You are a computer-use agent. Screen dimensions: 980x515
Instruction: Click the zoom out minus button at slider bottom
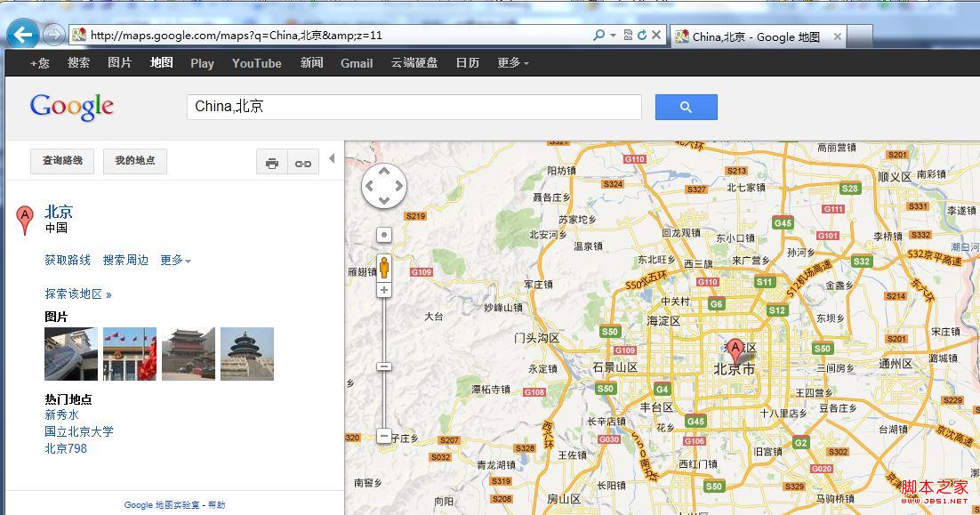click(x=384, y=436)
